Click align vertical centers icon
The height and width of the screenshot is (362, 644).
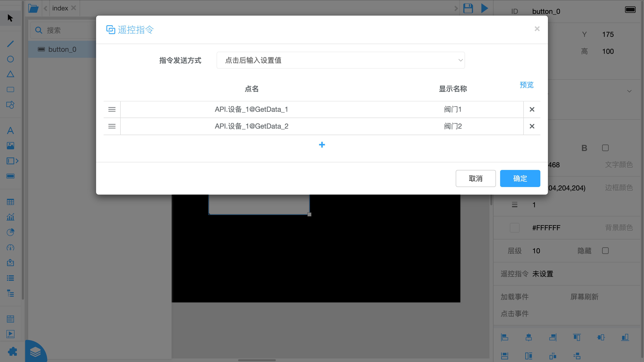coord(601,337)
